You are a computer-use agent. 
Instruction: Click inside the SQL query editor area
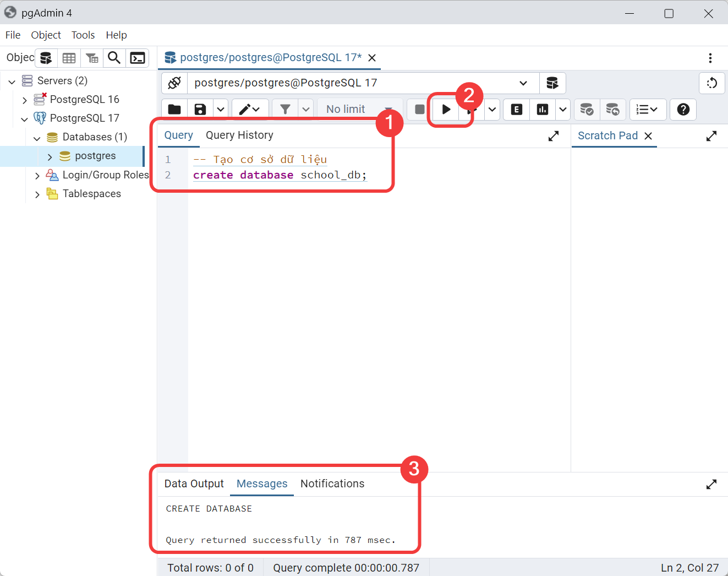(374, 303)
